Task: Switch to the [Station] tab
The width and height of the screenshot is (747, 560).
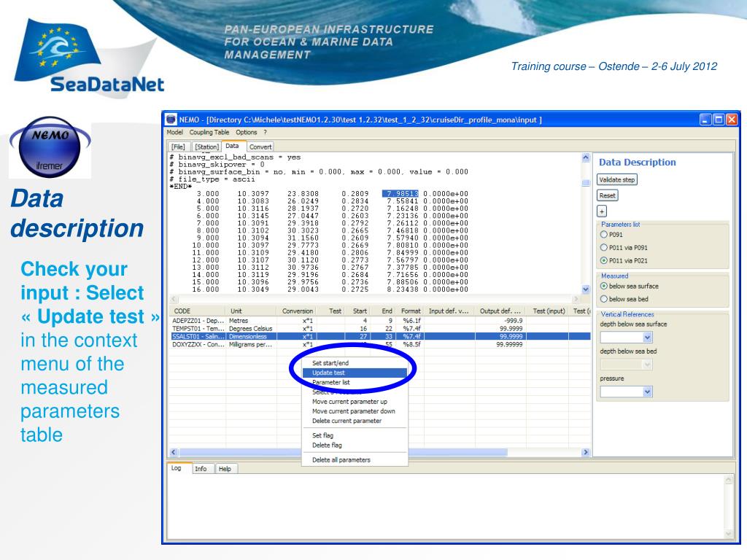Action: click(x=206, y=147)
